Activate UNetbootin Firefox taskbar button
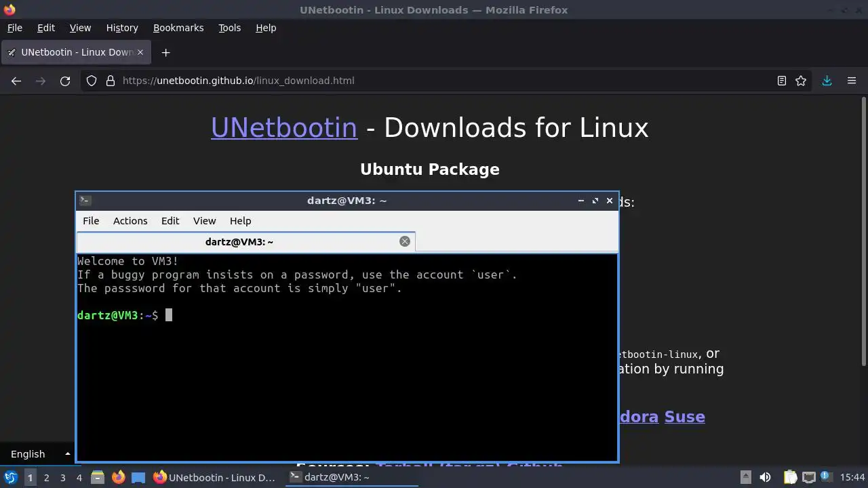Viewport: 868px width, 488px height. pyautogui.click(x=215, y=477)
